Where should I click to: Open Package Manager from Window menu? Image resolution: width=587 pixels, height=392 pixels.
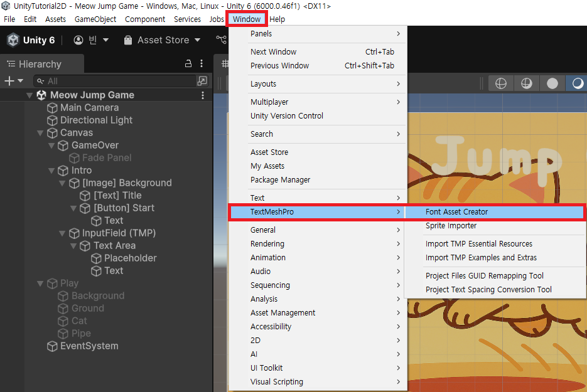pos(318,180)
